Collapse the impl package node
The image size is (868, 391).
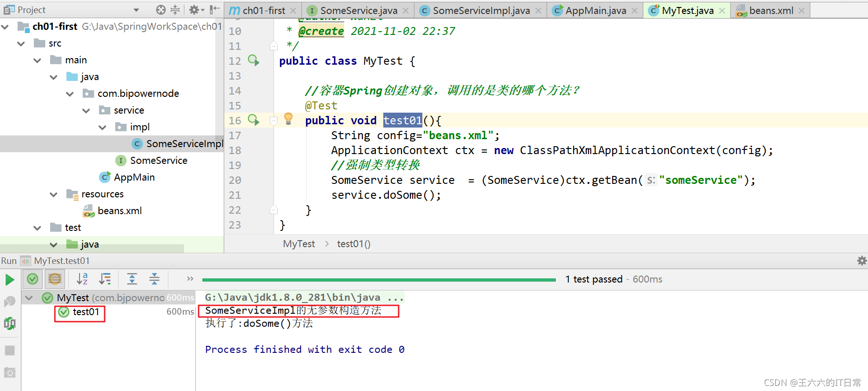(x=102, y=128)
